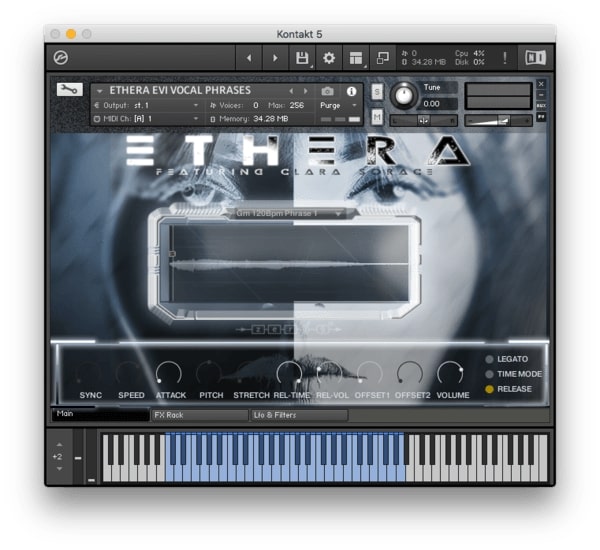Click the Tune value field 0.00
This screenshot has height=550, width=600.
coord(439,104)
